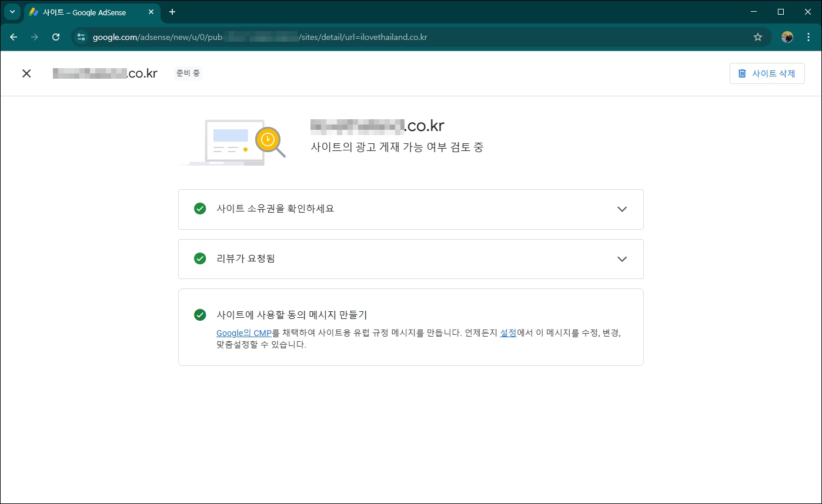This screenshot has width=822, height=504.
Task: Click the green checkmark next to 사이트 소유권을 확인하세요
Action: [200, 209]
